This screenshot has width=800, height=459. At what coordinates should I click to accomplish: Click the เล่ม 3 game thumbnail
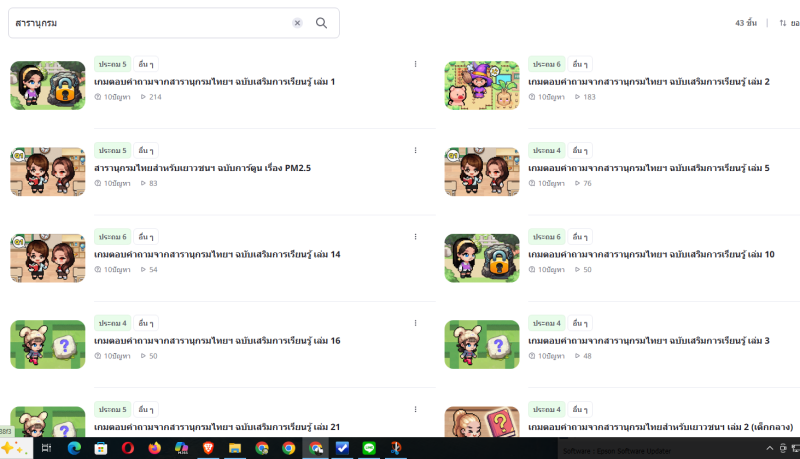click(482, 344)
